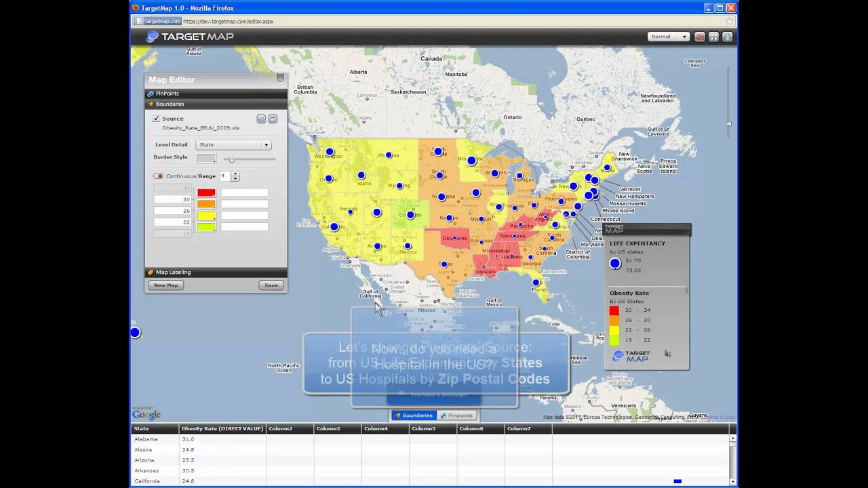The height and width of the screenshot is (488, 868).
Task: Click the Save button
Action: coord(271,285)
